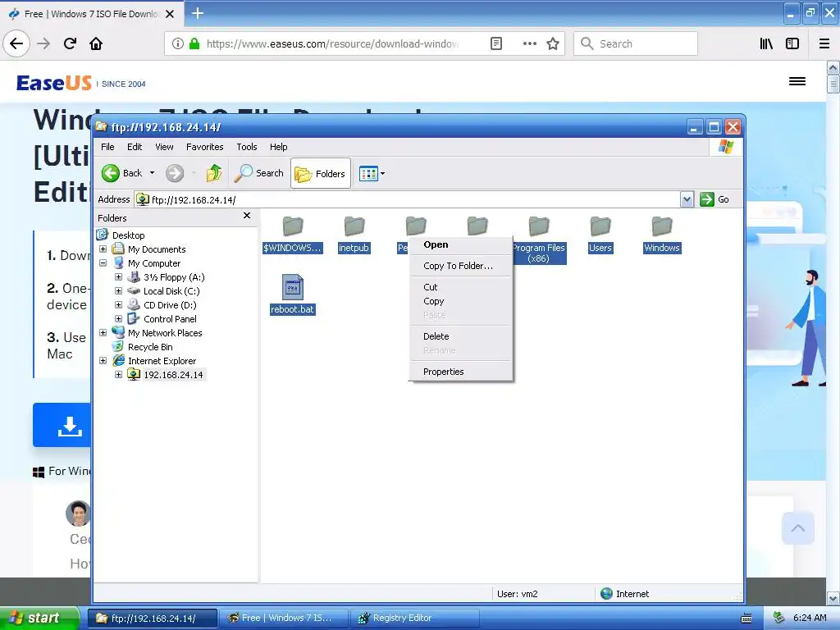
Task: Click the browser home icon
Action: pyautogui.click(x=96, y=43)
